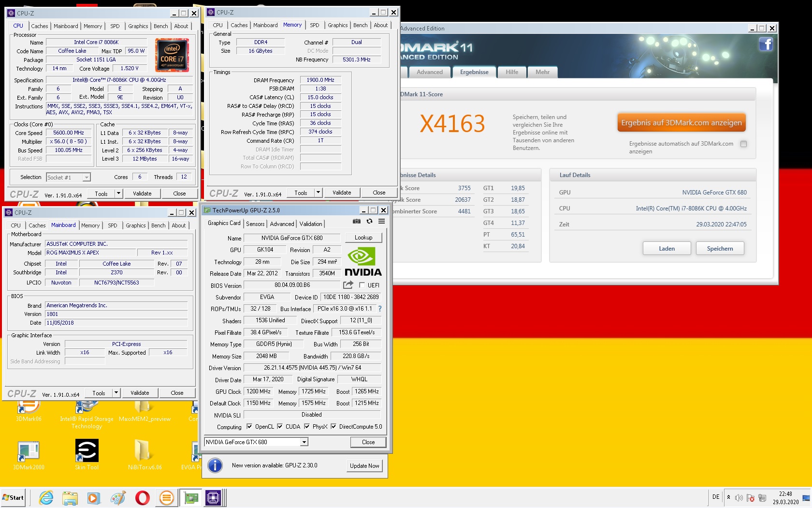812x508 pixels.
Task: Switch to CPU-Z via taskbar icon
Action: point(213,497)
